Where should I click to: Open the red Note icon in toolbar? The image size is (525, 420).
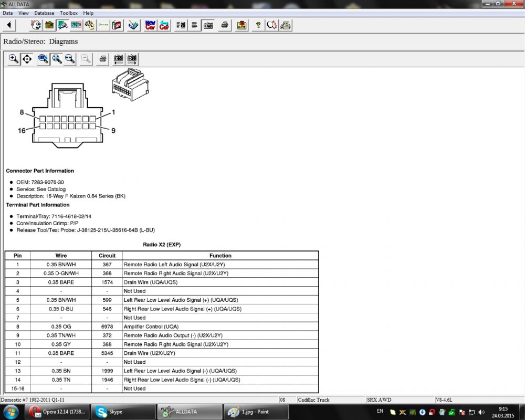click(242, 25)
